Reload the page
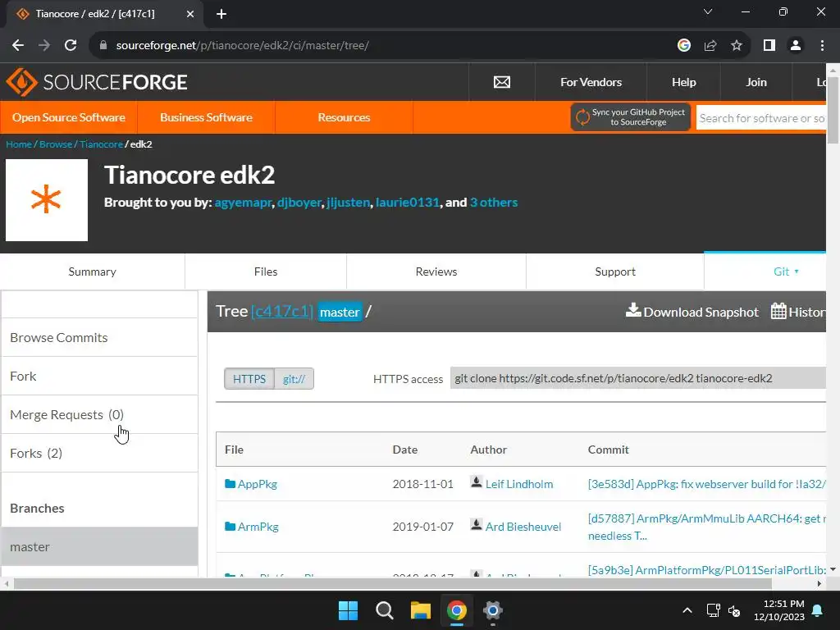This screenshot has height=630, width=840. (x=71, y=46)
